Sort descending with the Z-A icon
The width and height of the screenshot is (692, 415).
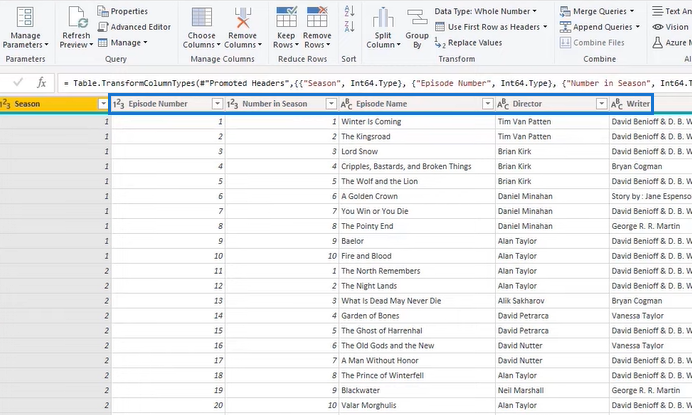pos(349,26)
